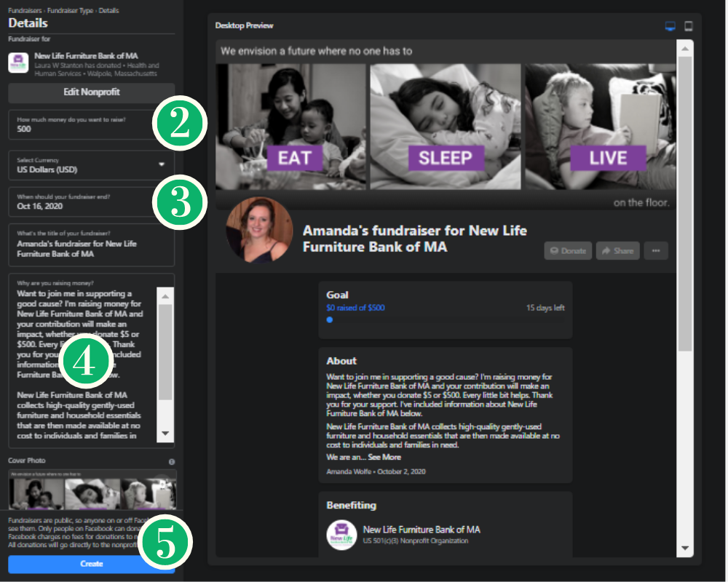Switch to the desktop preview icon
The width and height of the screenshot is (728, 582).
point(670,26)
